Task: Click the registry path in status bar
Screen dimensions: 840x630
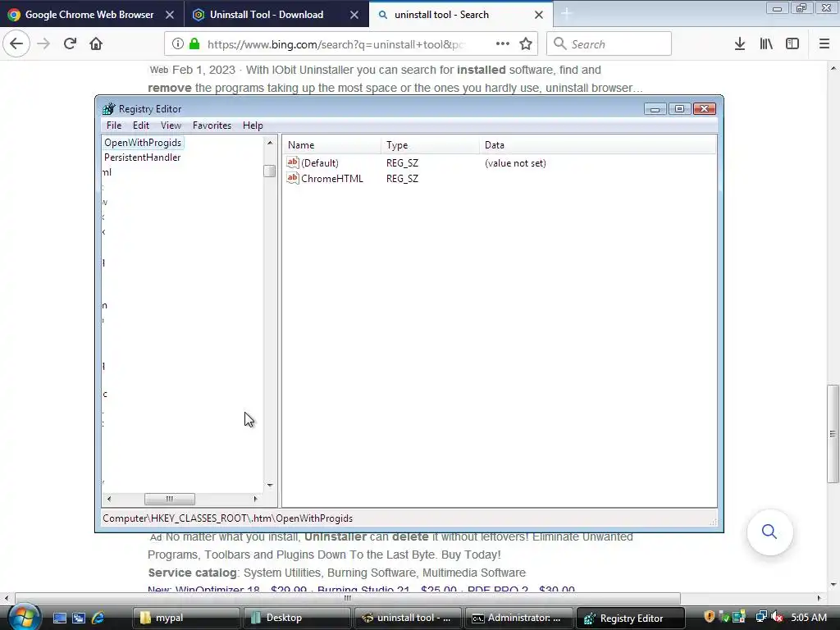Action: 228,518
